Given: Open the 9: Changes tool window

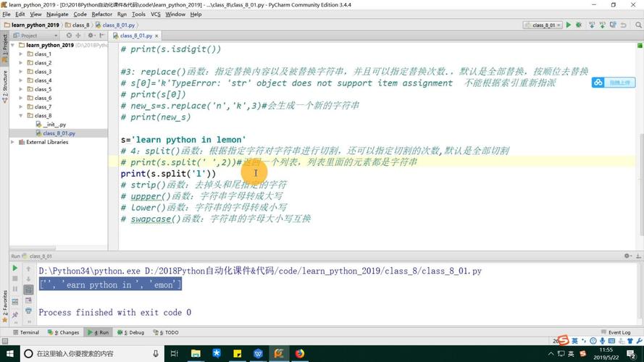Looking at the screenshot, I should coord(63,332).
